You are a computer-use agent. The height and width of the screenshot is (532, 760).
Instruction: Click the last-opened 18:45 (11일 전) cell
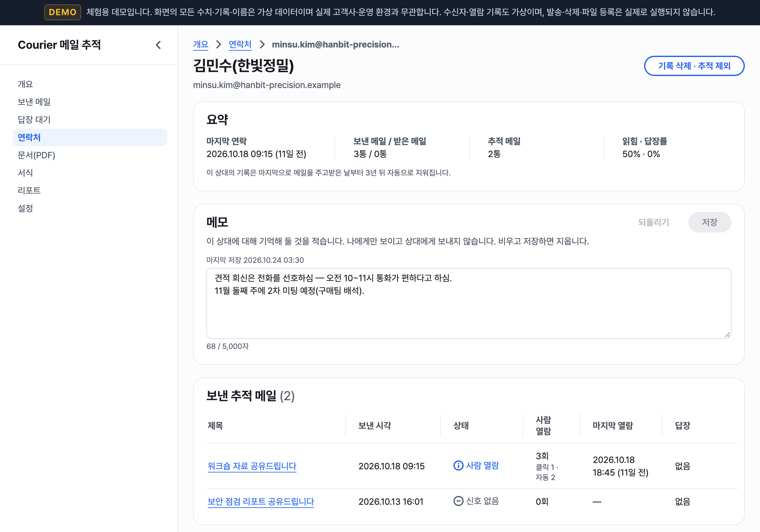[620, 466]
